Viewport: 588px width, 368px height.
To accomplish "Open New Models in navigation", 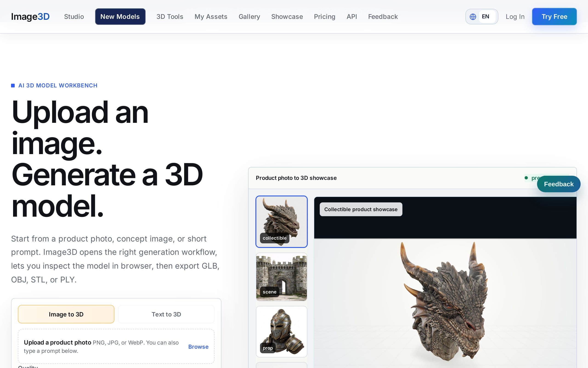I will point(120,17).
